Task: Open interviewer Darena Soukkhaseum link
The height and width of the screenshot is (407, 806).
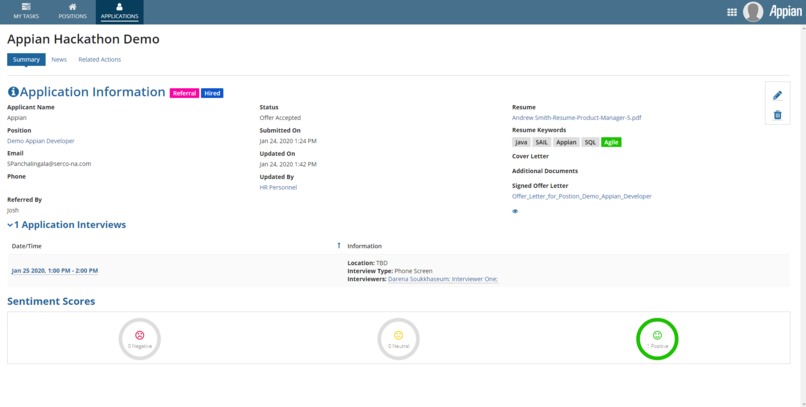Action: (419, 279)
